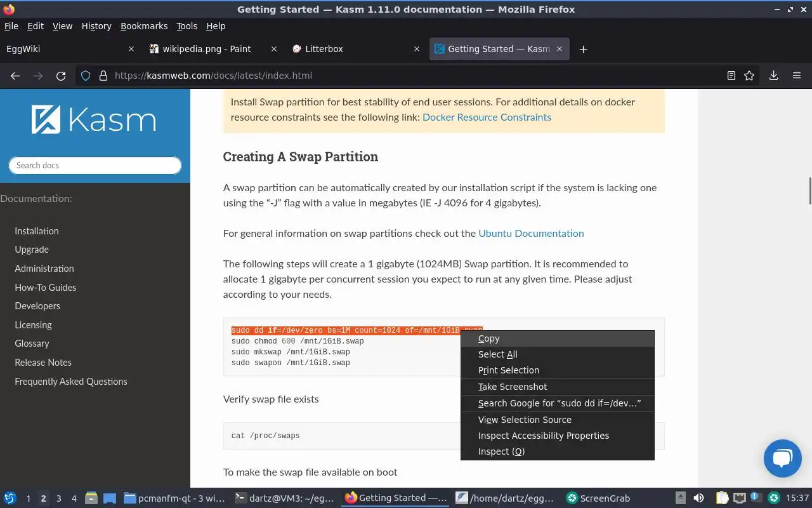Open the volume speaker tray icon
This screenshot has height=508, width=812.
pos(698,498)
